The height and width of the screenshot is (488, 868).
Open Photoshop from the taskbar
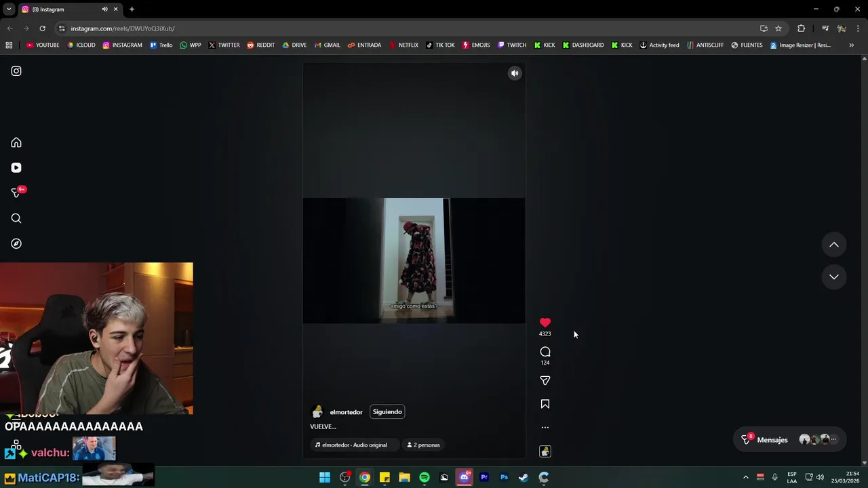[504, 478]
